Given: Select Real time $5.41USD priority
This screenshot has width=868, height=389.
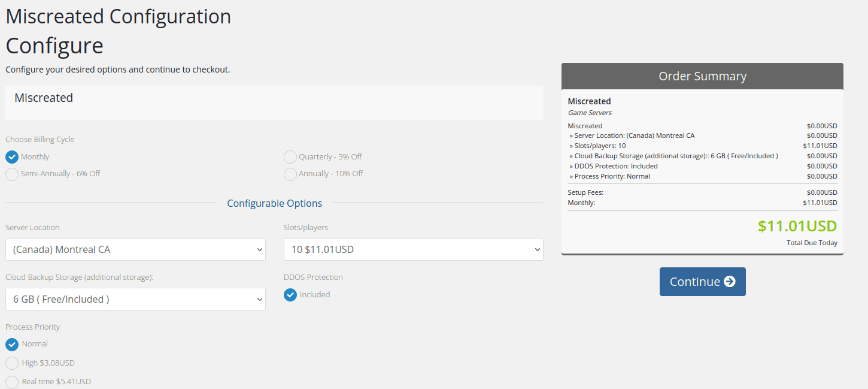Looking at the screenshot, I should (12, 382).
